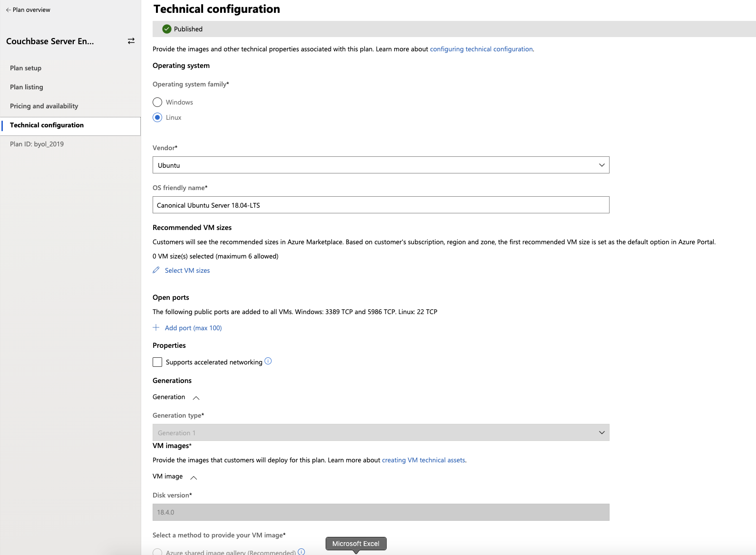Click the pencil icon beside Select VM sizes
756x555 pixels.
(156, 270)
